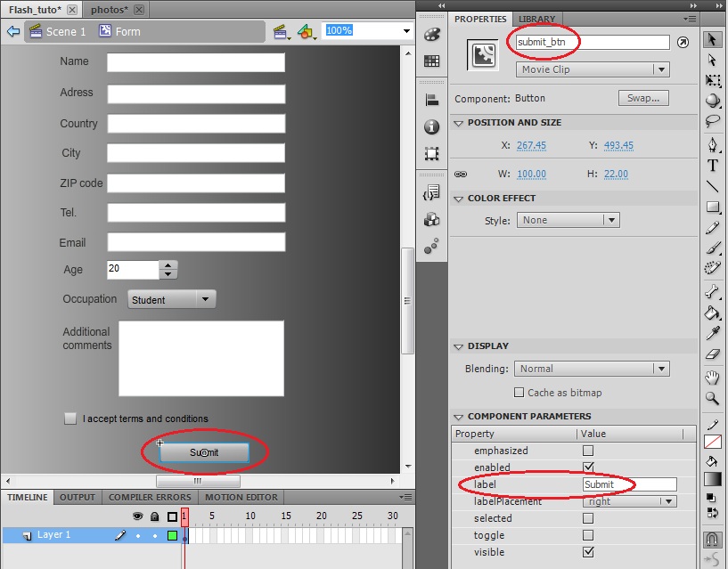
Task: Select the 3D Rotation tool
Action: click(713, 101)
